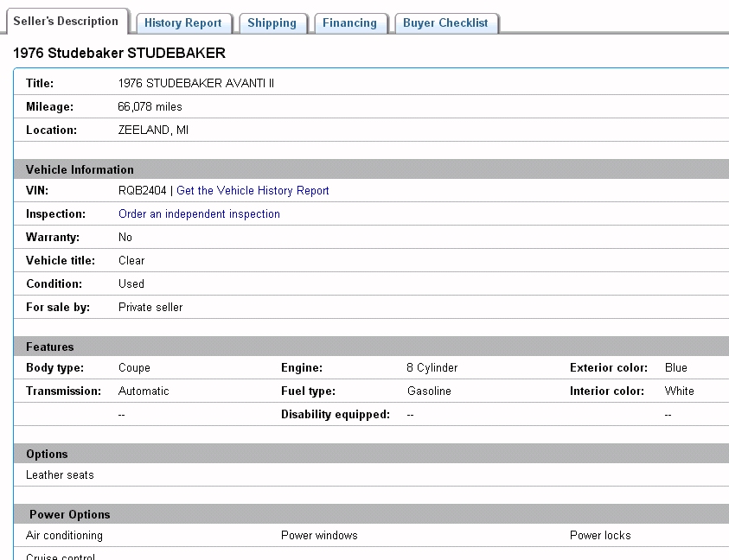Open the Shipping tab
This screenshot has height=560, width=729.
272,23
